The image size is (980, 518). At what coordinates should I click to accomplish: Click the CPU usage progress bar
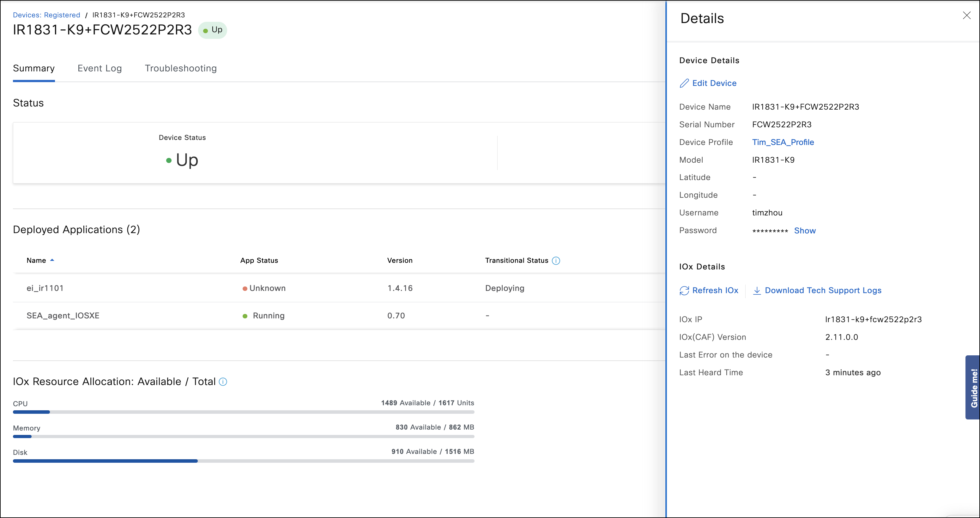tap(244, 412)
